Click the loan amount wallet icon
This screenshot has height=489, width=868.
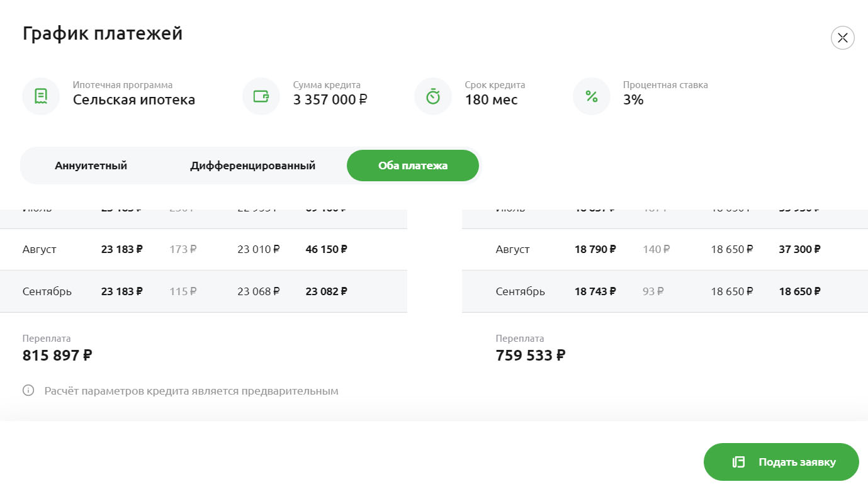(261, 96)
